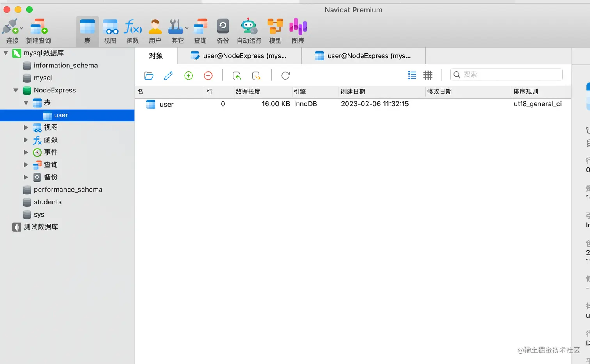Click the red delete table minus icon

tap(208, 76)
